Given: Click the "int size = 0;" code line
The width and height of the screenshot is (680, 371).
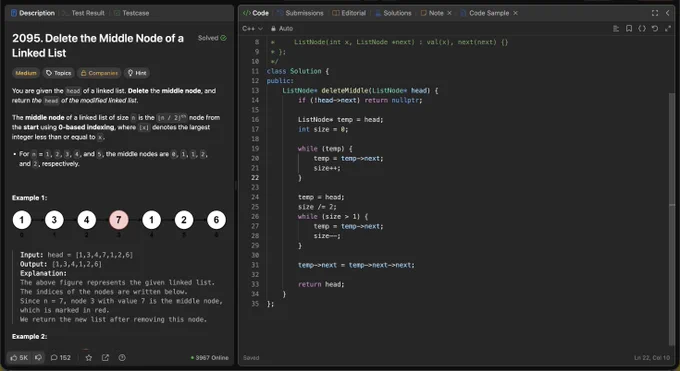Looking at the screenshot, I should pos(323,129).
